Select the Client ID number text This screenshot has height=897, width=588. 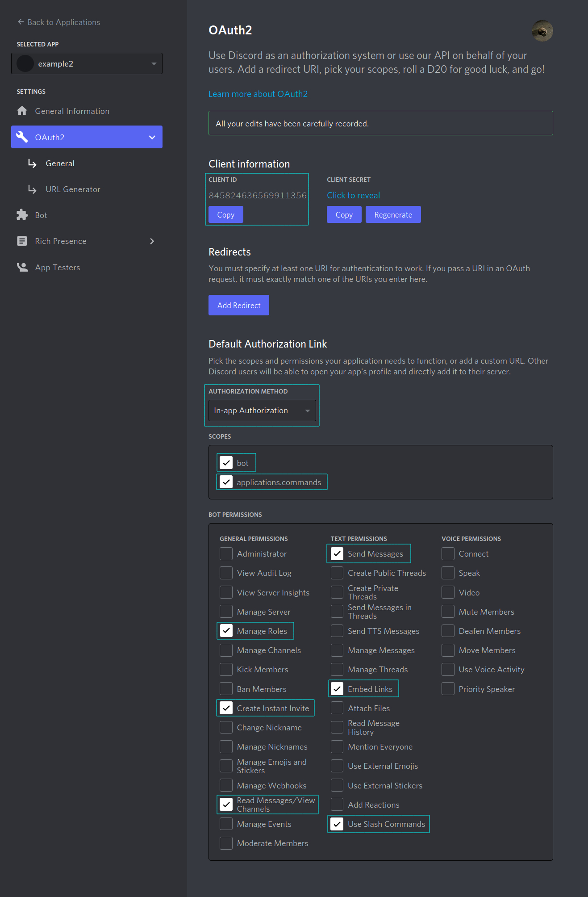(x=258, y=195)
